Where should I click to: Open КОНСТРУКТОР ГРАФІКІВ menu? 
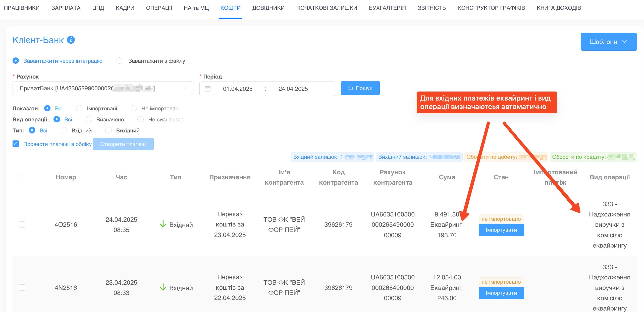[x=491, y=8]
